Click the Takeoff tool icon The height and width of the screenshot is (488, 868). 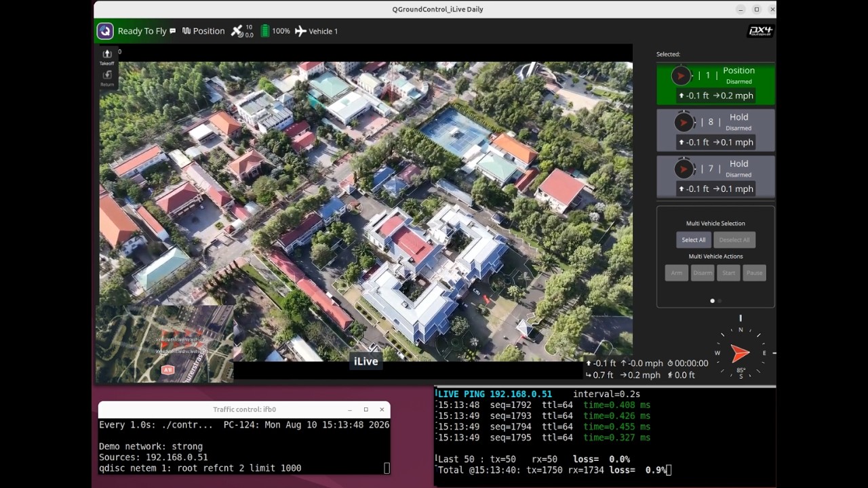click(107, 57)
